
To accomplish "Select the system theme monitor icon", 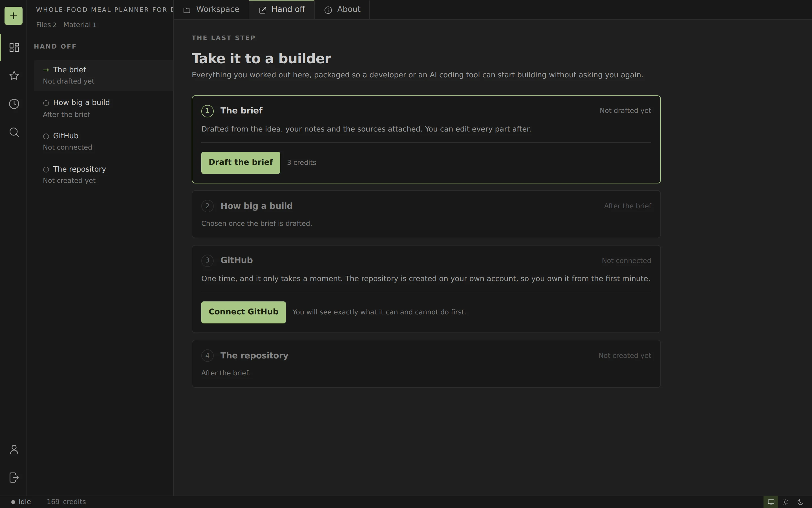I will click(771, 502).
